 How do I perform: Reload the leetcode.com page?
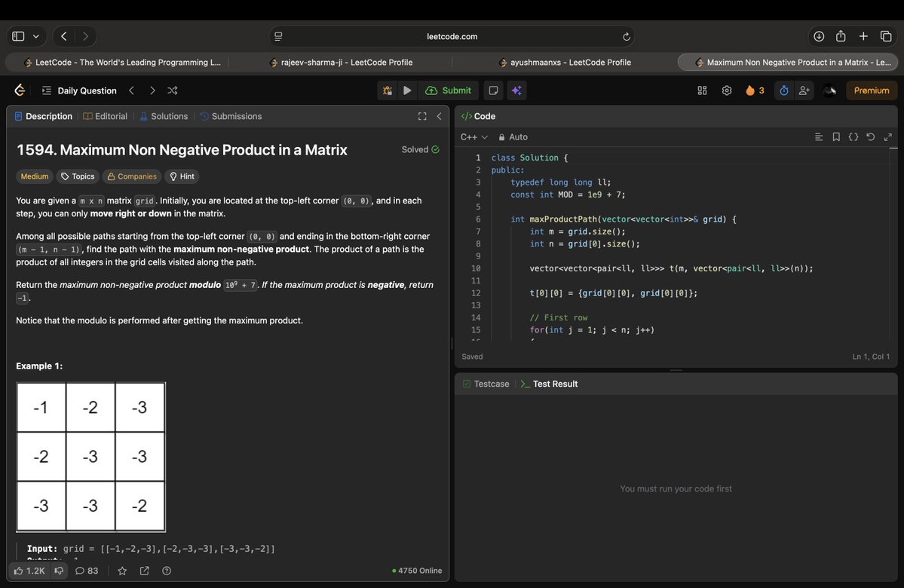pos(626,36)
